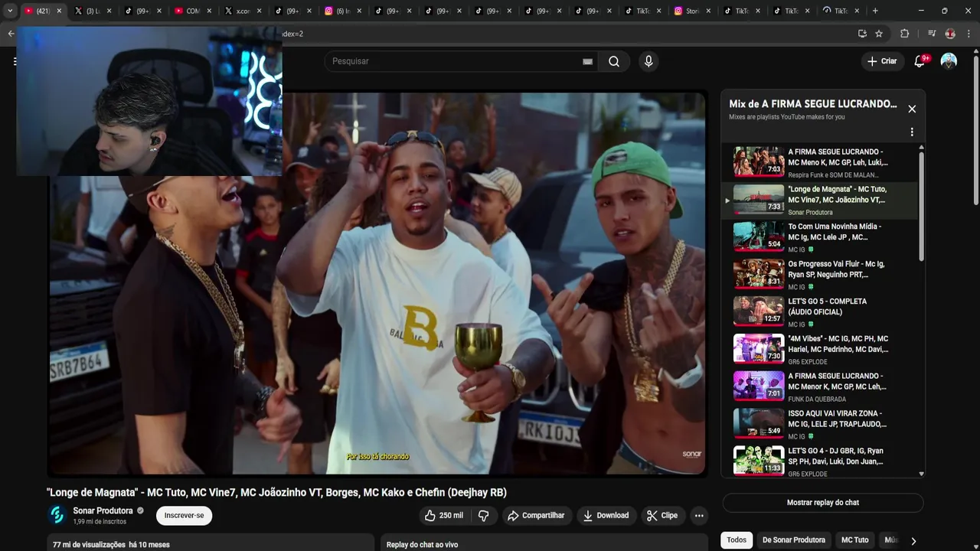Open the on-screen keyboard in search box

tap(587, 61)
